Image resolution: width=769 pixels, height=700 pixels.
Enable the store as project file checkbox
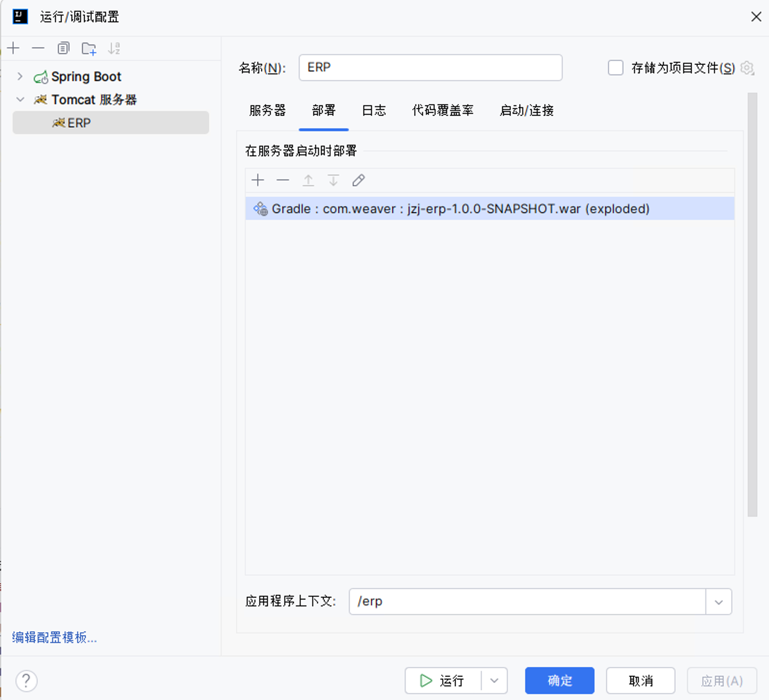pos(615,68)
